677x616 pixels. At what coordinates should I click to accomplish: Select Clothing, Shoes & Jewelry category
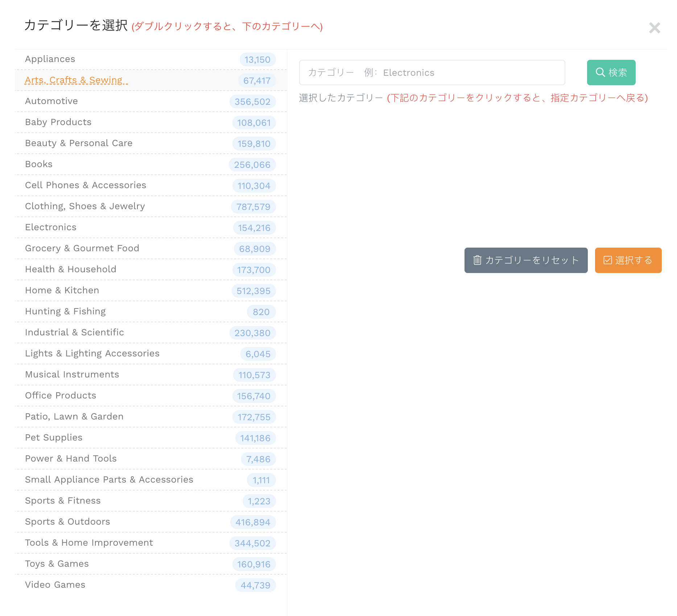[151, 207]
